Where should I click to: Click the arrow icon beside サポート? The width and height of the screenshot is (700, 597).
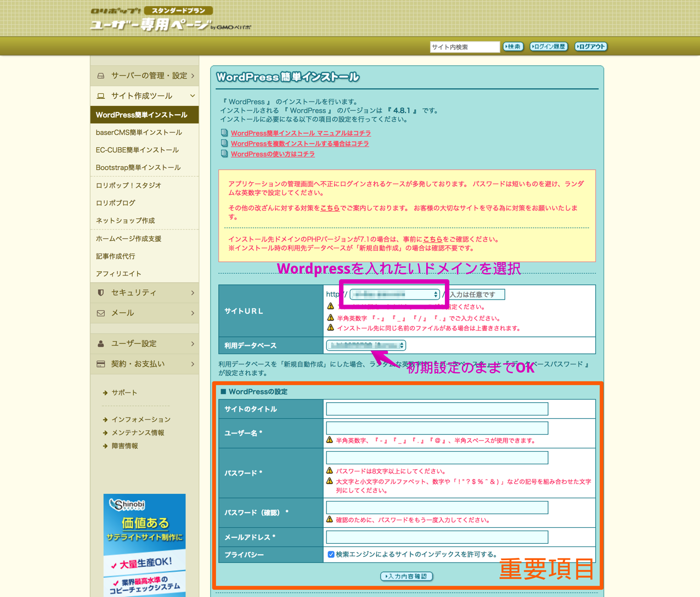click(105, 393)
